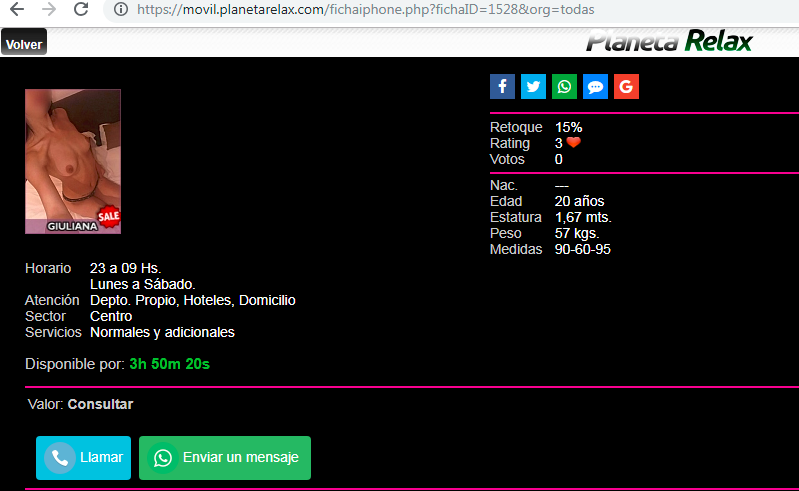Share using the Google icon
This screenshot has width=799, height=491.
626,87
